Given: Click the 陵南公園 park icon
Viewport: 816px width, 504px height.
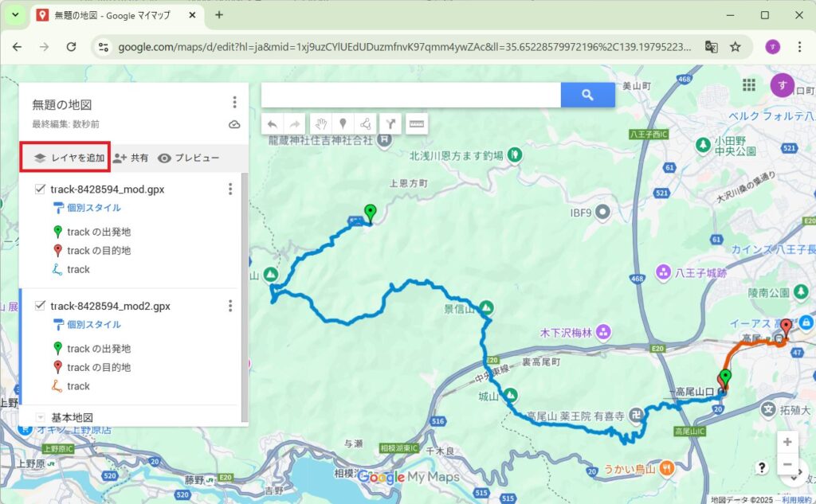Looking at the screenshot, I should (x=801, y=291).
